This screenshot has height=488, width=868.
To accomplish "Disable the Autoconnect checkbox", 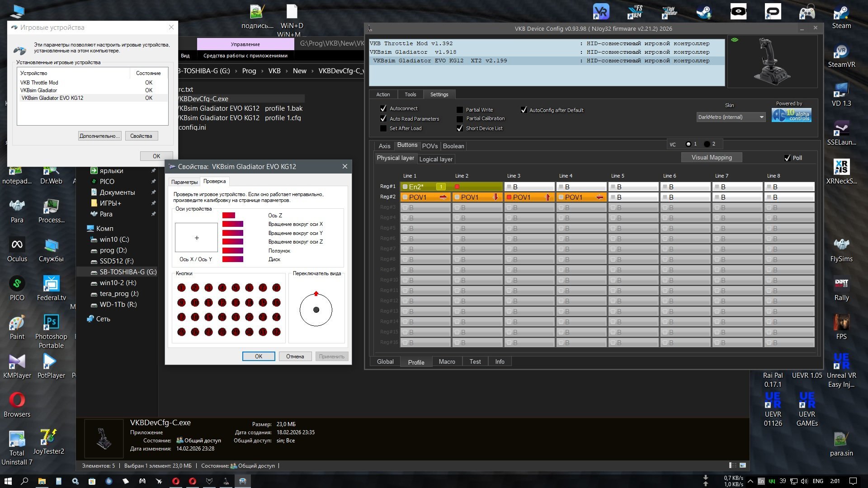I will 383,108.
